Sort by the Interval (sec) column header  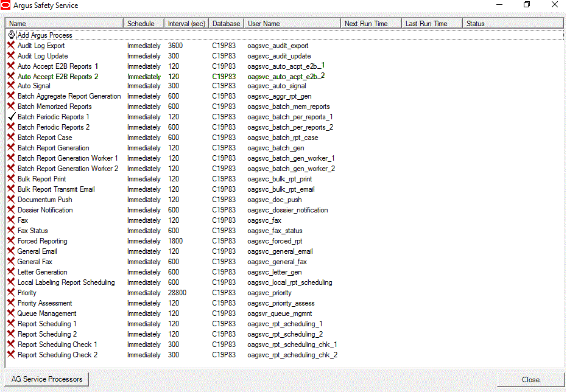(x=186, y=24)
